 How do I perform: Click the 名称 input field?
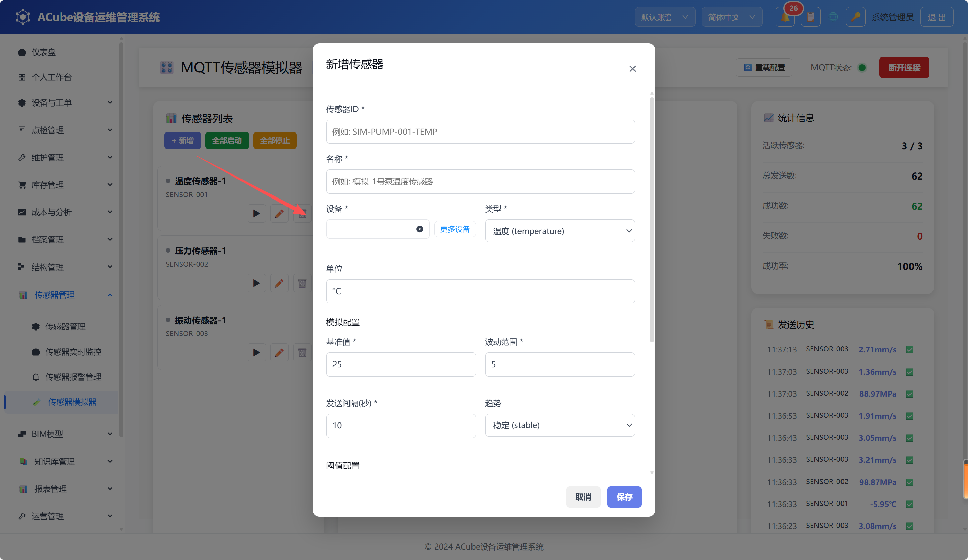[480, 181]
